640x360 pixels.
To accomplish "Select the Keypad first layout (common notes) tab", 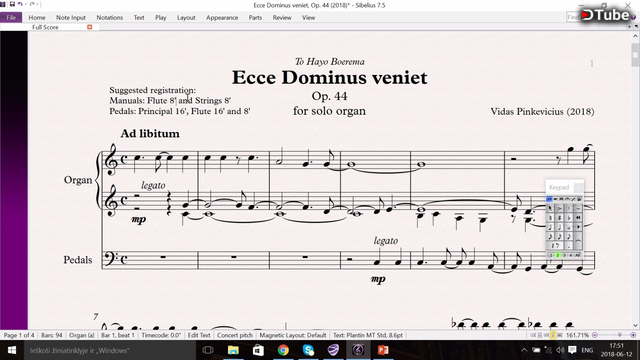I will point(549,199).
